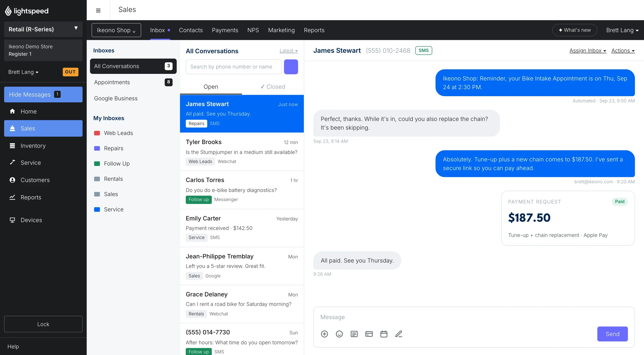
Task: Open Customers in the sidebar
Action: pyautogui.click(x=43, y=180)
